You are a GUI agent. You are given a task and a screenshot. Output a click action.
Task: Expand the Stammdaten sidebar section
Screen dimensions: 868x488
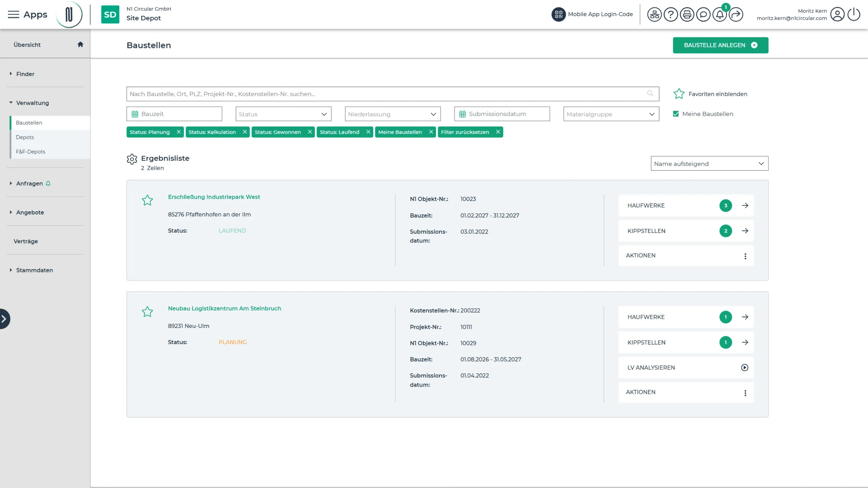(x=34, y=270)
